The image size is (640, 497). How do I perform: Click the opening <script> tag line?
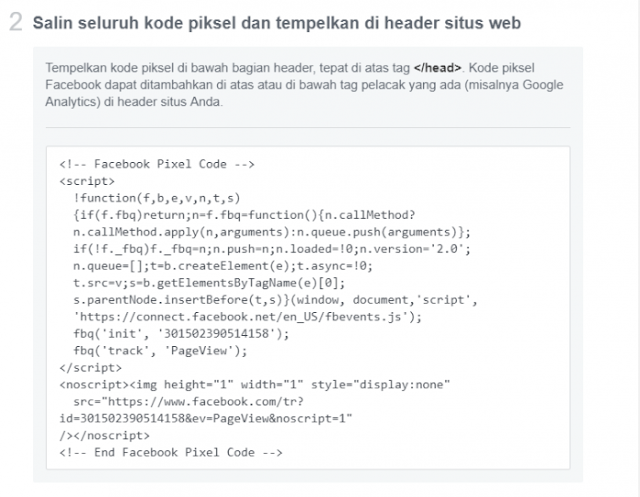(x=87, y=182)
